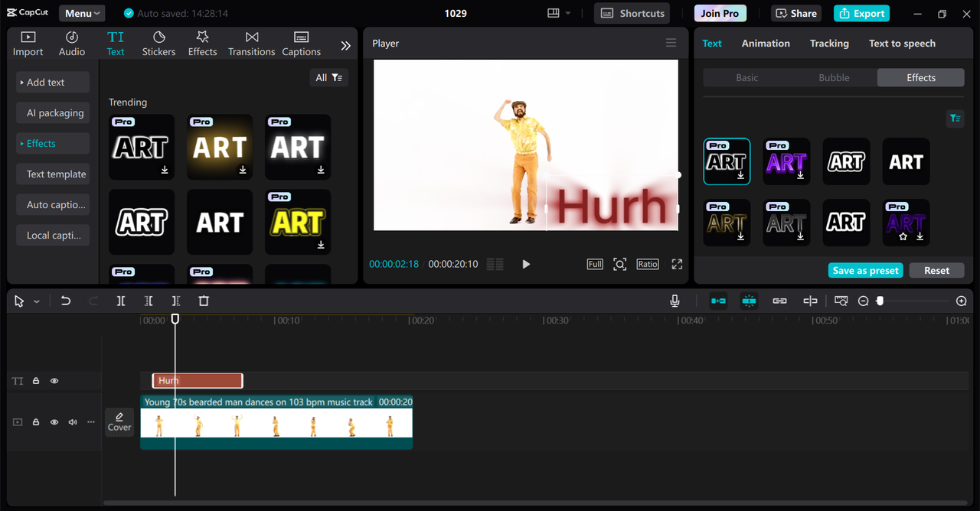This screenshot has height=511, width=980.
Task: Expand Add text section
Action: (x=53, y=82)
